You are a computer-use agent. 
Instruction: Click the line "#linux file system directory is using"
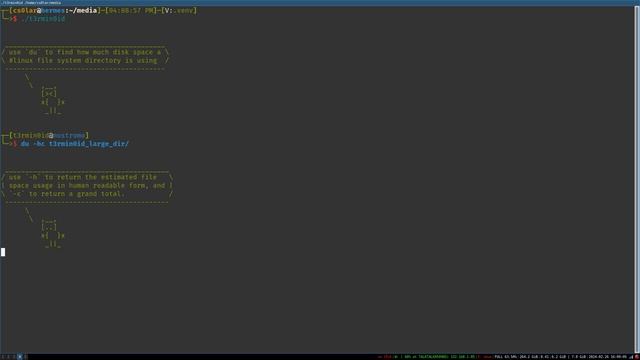click(83, 60)
